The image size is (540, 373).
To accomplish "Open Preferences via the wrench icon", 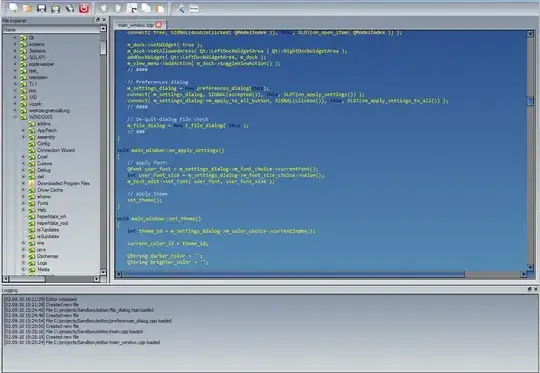I will (180, 8).
